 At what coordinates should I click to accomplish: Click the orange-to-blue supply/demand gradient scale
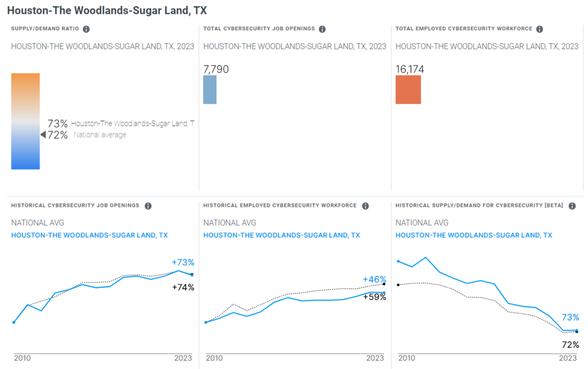[25, 121]
